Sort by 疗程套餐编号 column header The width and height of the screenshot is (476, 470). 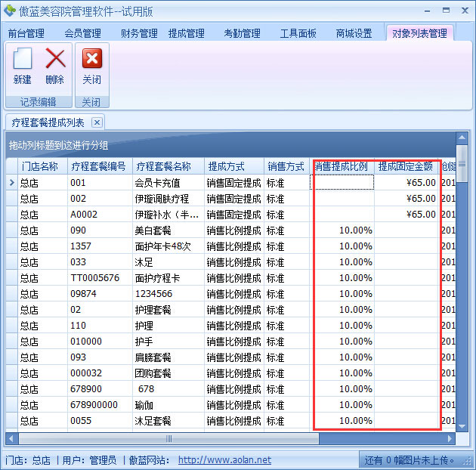tap(100, 166)
